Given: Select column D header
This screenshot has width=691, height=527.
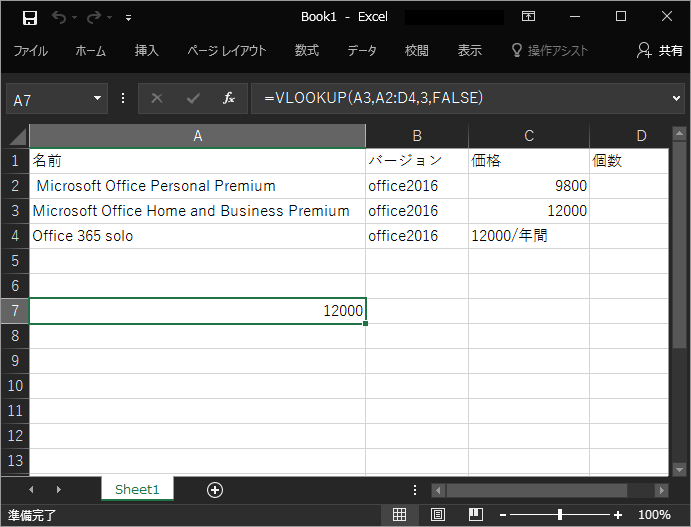Looking at the screenshot, I should coord(629,136).
